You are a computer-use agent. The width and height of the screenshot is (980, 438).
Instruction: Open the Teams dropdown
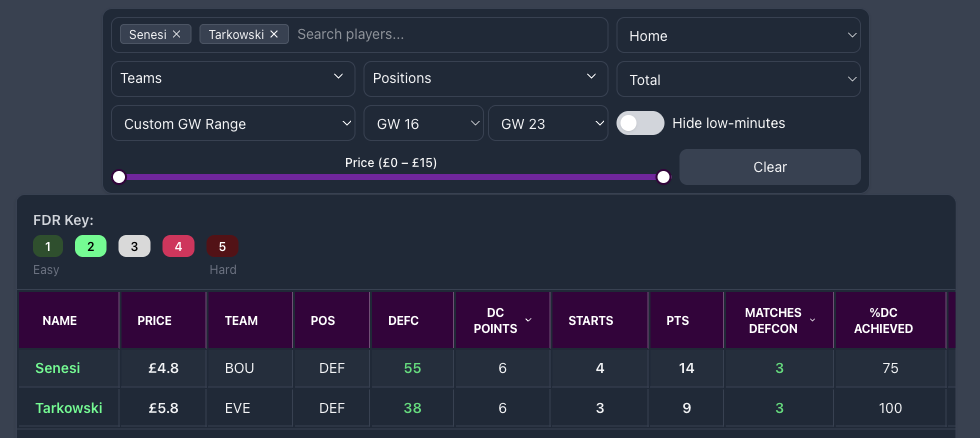coord(233,78)
